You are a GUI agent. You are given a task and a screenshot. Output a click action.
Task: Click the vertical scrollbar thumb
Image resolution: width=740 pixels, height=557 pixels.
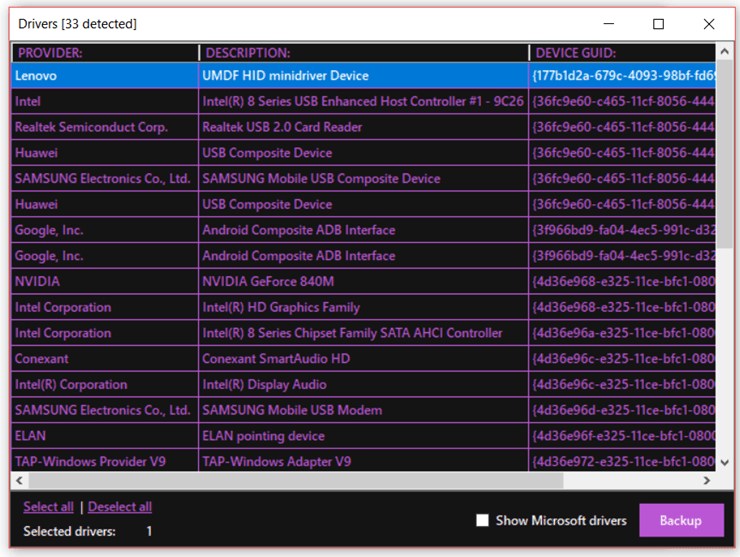725,154
